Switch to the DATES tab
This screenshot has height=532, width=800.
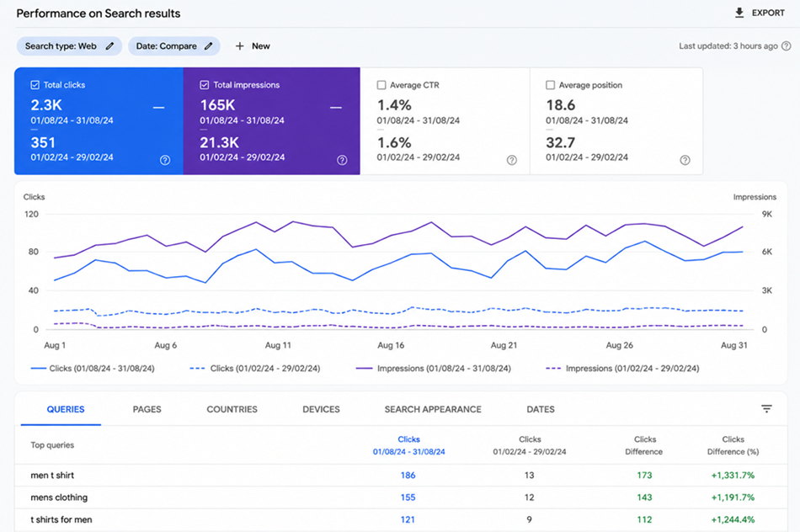541,410
